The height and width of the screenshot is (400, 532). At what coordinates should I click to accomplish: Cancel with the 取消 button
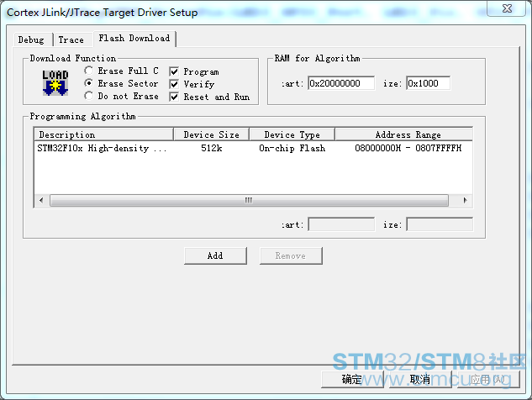click(420, 379)
